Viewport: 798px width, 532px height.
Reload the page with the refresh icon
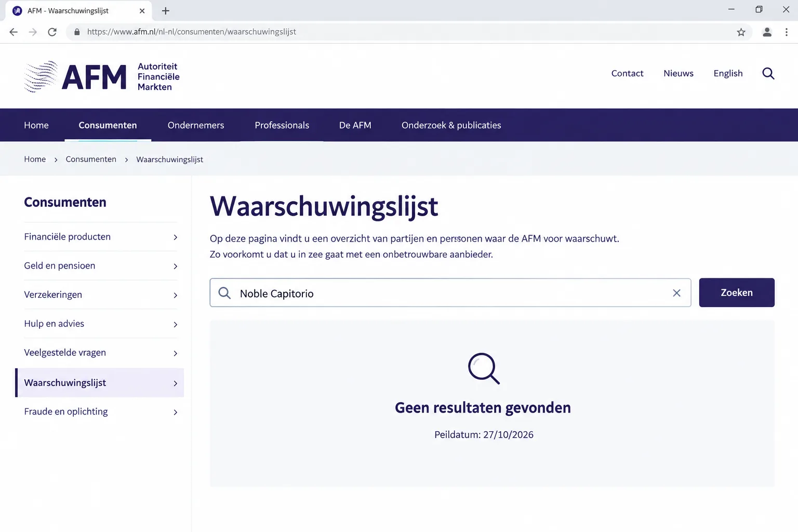(52, 32)
